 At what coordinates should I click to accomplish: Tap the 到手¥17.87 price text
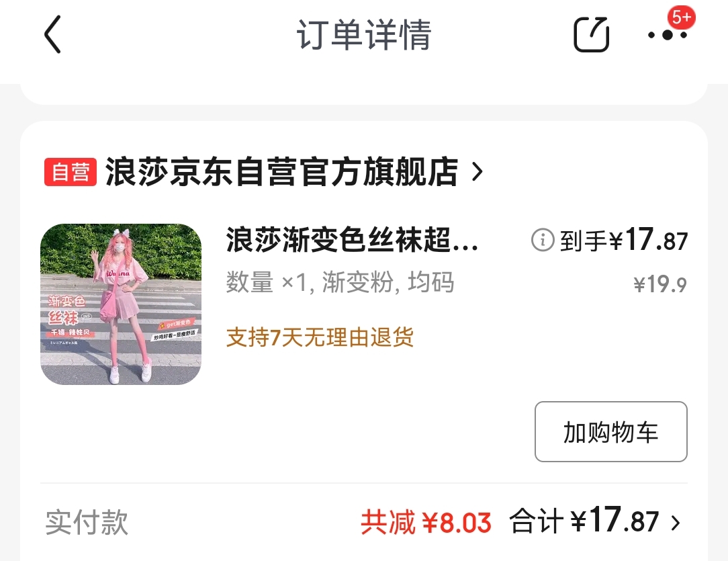click(623, 240)
